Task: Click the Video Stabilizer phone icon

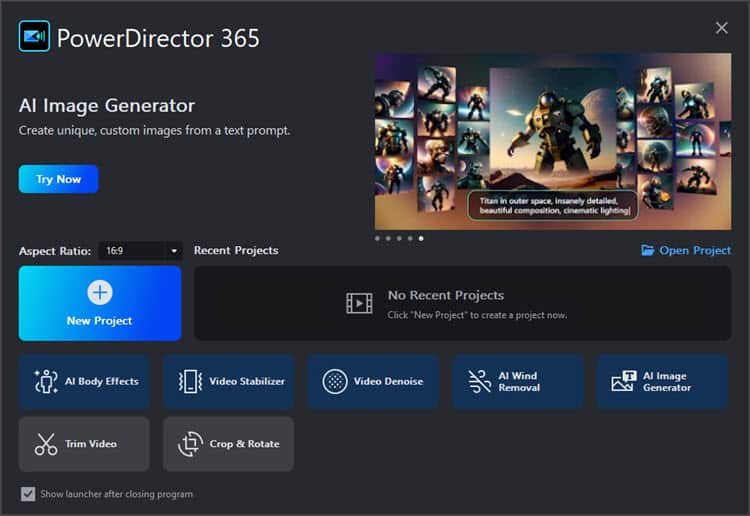Action: (x=190, y=382)
